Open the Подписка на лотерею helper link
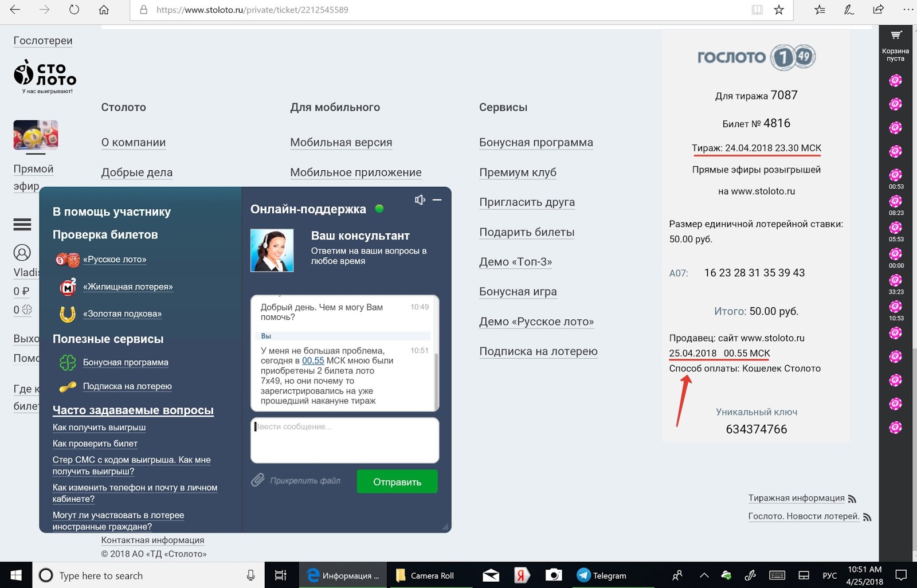Screen dimensions: 917x588 point(127,386)
